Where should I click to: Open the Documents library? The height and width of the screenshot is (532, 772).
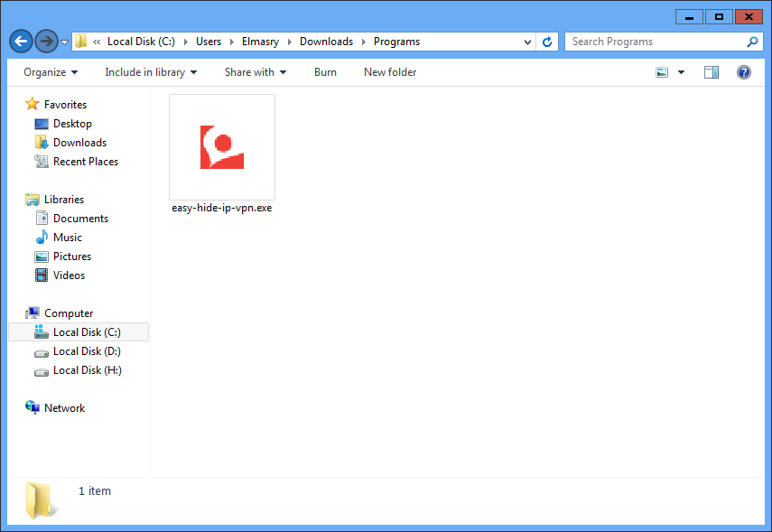click(x=80, y=219)
